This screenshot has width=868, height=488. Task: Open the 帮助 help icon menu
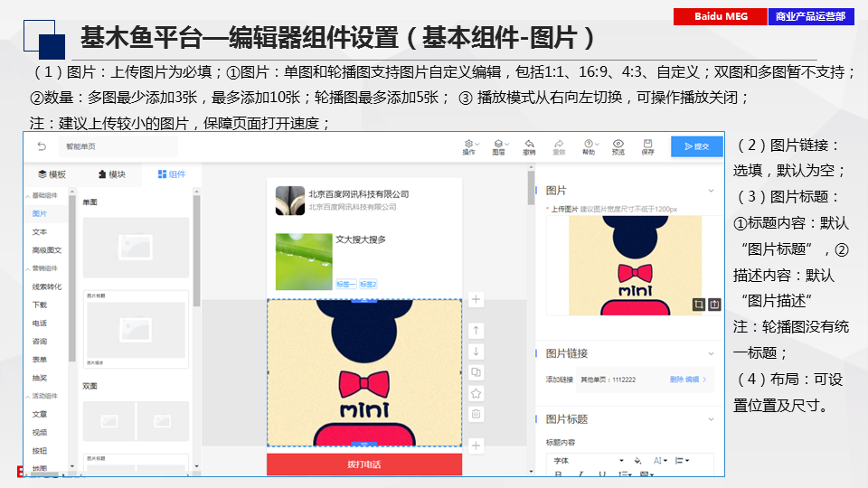point(590,147)
